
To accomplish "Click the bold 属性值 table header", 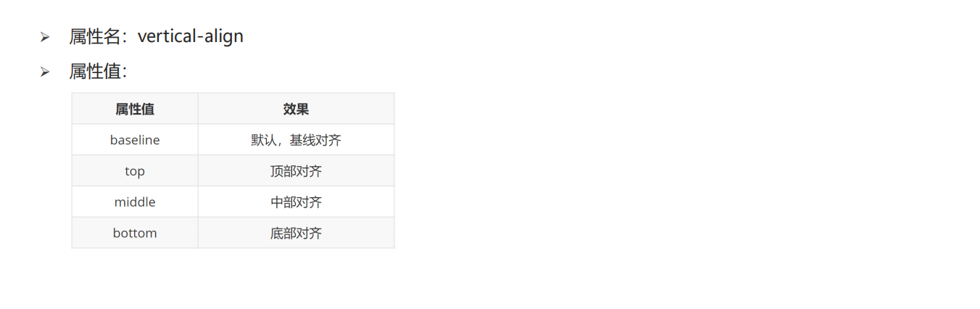I will tap(135, 109).
